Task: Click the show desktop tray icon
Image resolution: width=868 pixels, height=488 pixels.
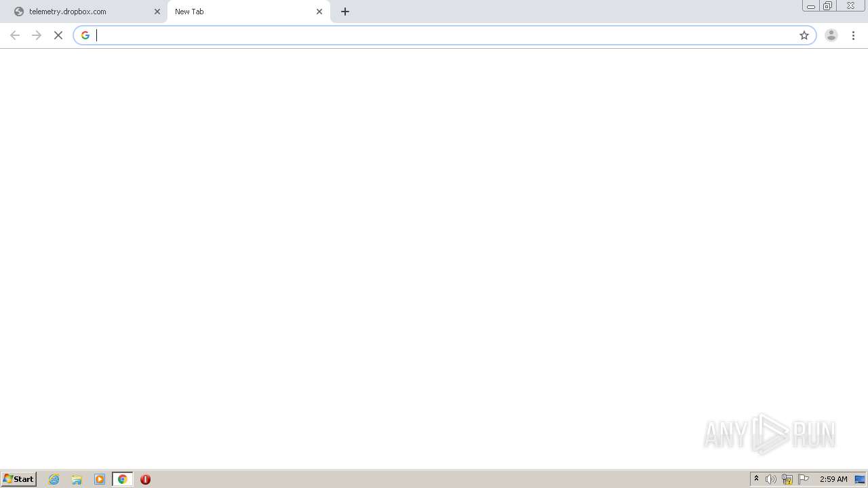Action: [x=861, y=479]
